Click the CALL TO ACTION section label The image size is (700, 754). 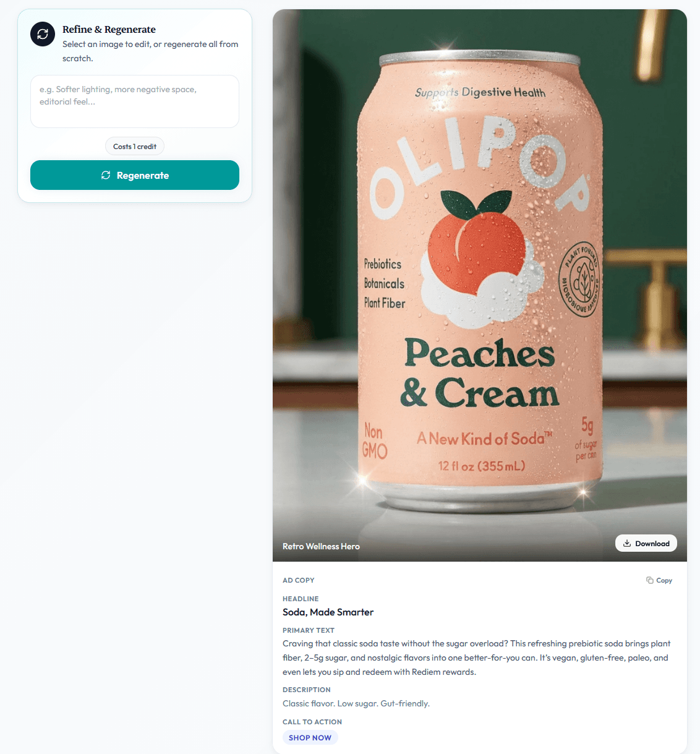(312, 721)
